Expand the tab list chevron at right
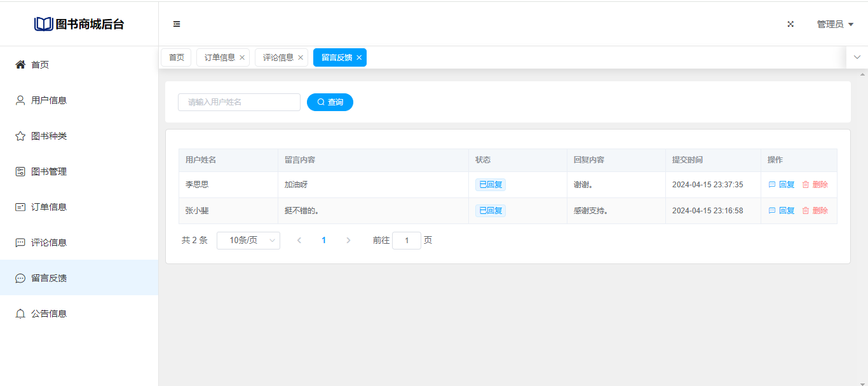 [857, 57]
